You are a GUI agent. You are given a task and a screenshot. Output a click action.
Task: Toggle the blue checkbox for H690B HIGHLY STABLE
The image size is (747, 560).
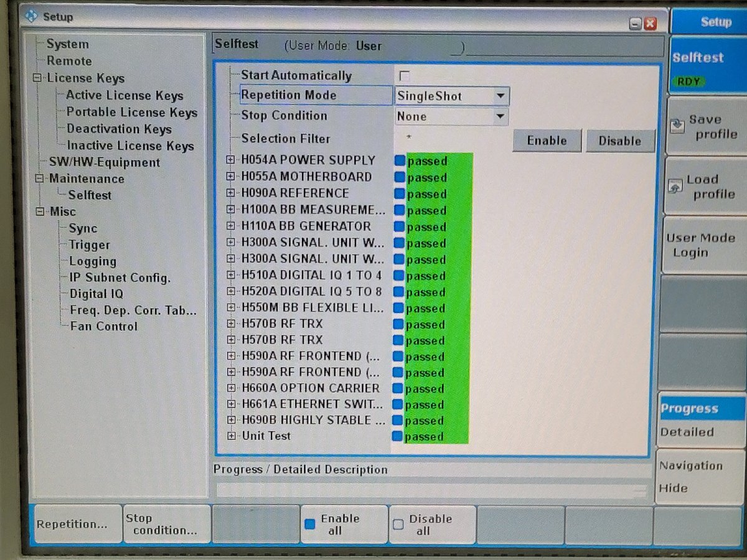pos(398,421)
